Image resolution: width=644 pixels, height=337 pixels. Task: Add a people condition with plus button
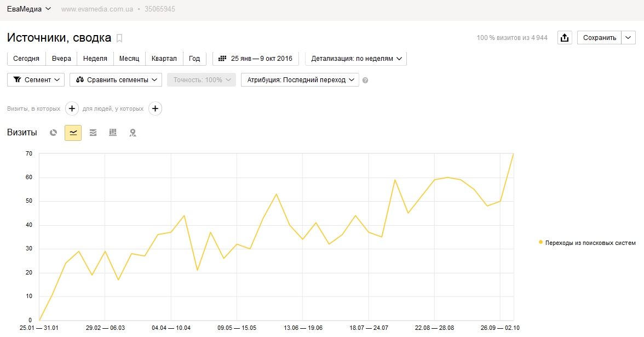pos(156,108)
